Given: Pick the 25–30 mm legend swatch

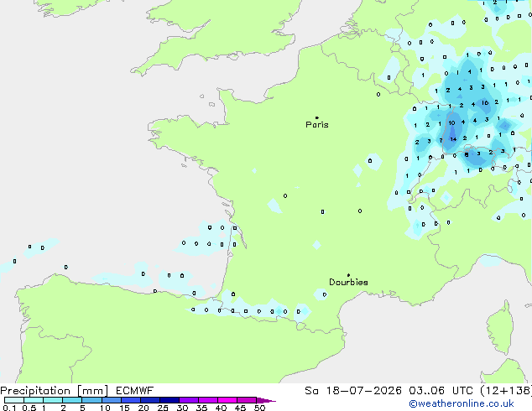Looking at the screenshot, I should coord(170,400).
